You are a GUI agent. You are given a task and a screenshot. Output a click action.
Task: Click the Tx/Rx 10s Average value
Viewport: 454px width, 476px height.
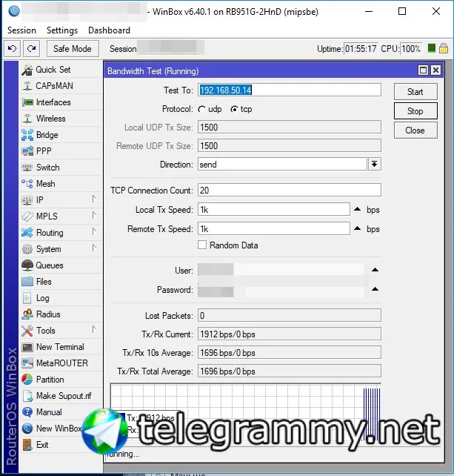290,353
